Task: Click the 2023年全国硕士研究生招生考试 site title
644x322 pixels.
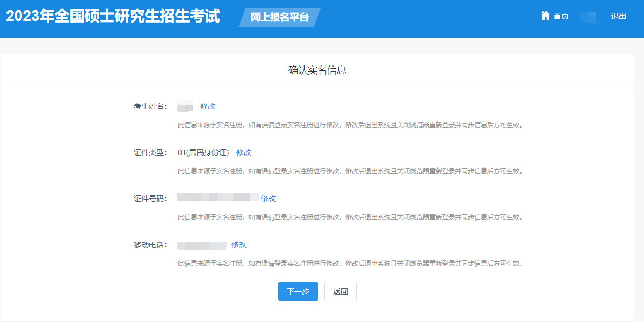Action: tap(113, 16)
